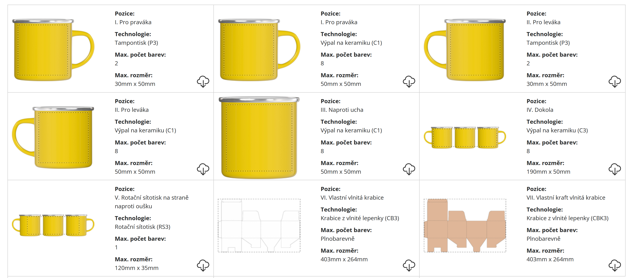The image size is (644, 278).
Task: Click the 'VII. Vlastní kraft vlnitá krabice' text
Action: (x=566, y=198)
